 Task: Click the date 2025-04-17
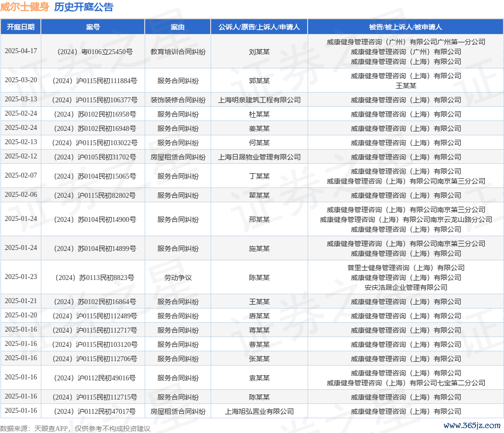click(x=21, y=51)
